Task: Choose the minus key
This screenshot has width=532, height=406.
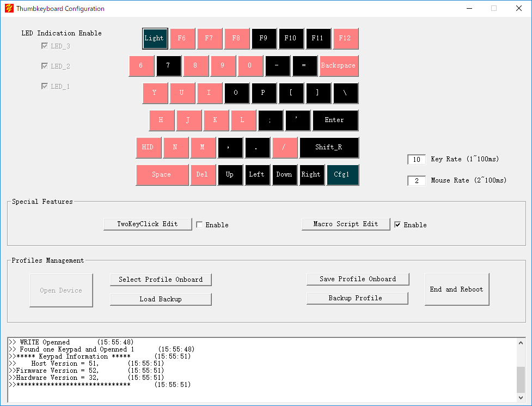Action: pos(278,66)
